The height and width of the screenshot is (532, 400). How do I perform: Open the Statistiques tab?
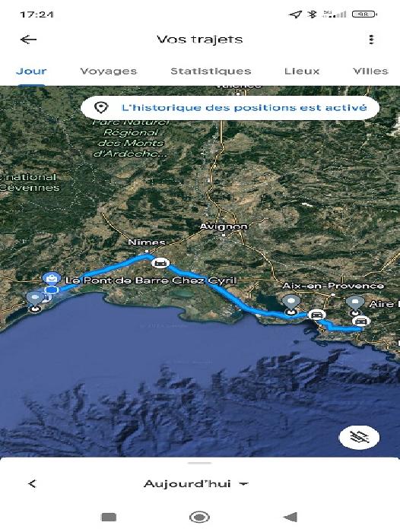(211, 71)
